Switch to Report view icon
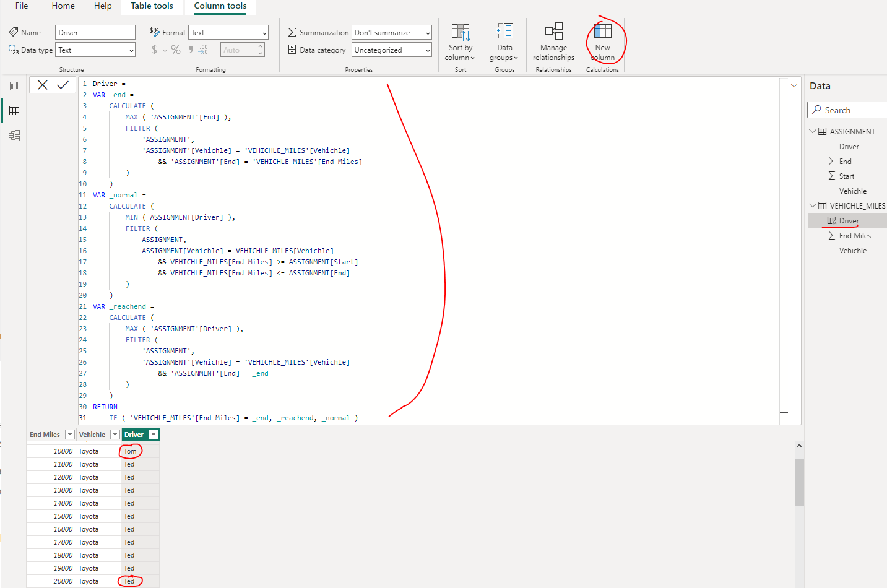Image resolution: width=887 pixels, height=588 pixels. (x=14, y=86)
